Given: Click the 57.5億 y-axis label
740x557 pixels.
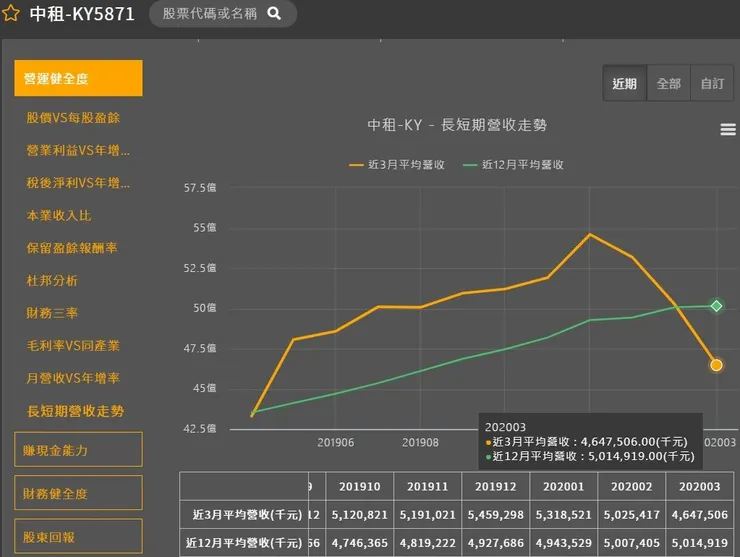Looking at the screenshot, I should [200, 188].
